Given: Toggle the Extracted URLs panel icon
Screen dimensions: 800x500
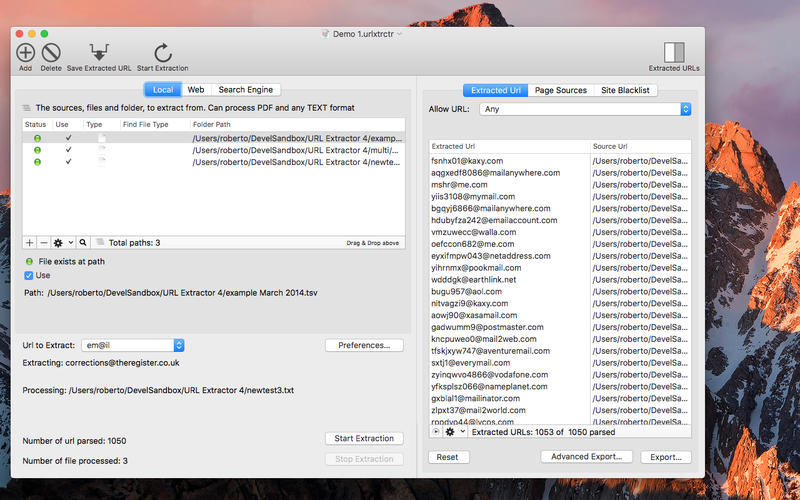Looking at the screenshot, I should click(x=674, y=53).
